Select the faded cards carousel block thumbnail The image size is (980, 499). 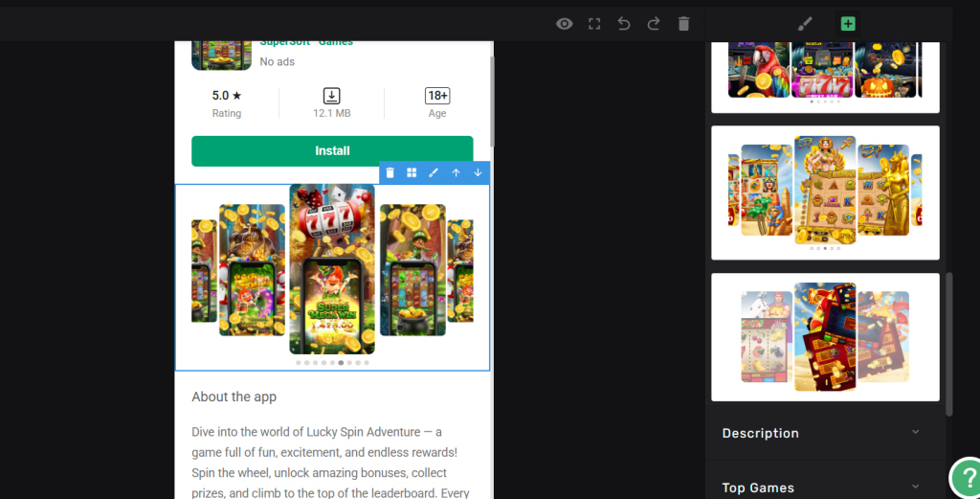click(x=825, y=336)
